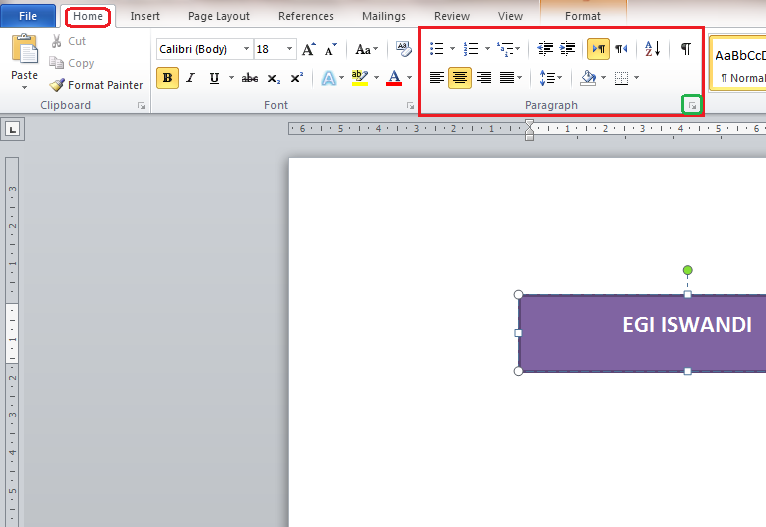The image size is (766, 527).
Task: Click the tab stop selector box
Action: pyautogui.click(x=12, y=129)
